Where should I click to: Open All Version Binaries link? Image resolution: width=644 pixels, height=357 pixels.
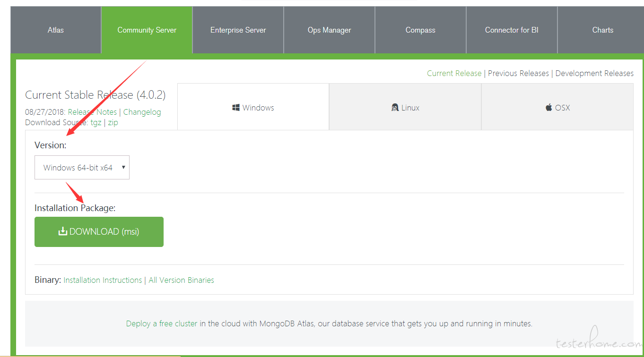tap(181, 280)
